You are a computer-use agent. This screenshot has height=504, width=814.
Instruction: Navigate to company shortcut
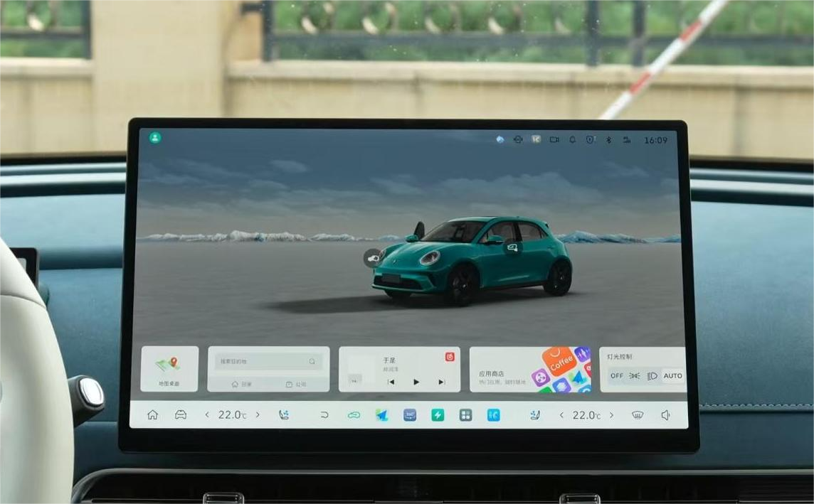click(296, 385)
